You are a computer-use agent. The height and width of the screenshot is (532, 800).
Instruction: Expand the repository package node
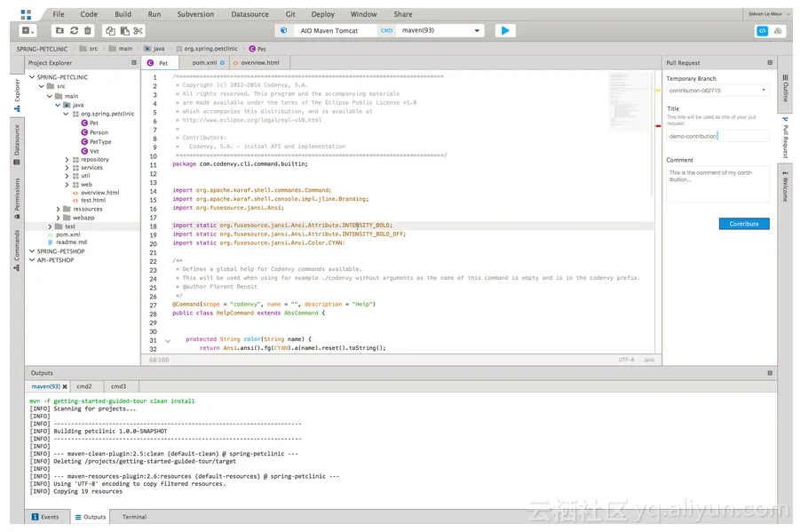tap(67, 160)
